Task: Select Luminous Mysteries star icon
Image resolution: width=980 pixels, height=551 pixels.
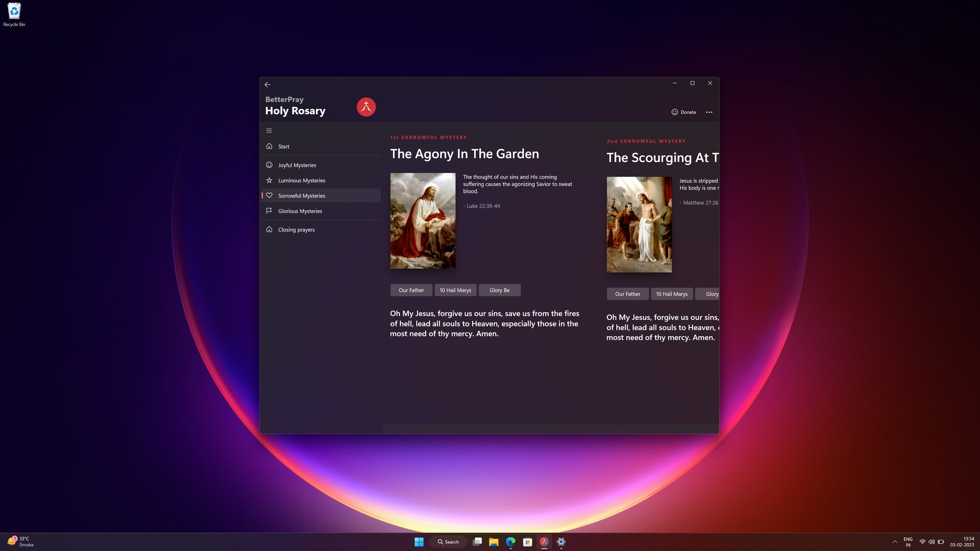Action: pyautogui.click(x=269, y=180)
